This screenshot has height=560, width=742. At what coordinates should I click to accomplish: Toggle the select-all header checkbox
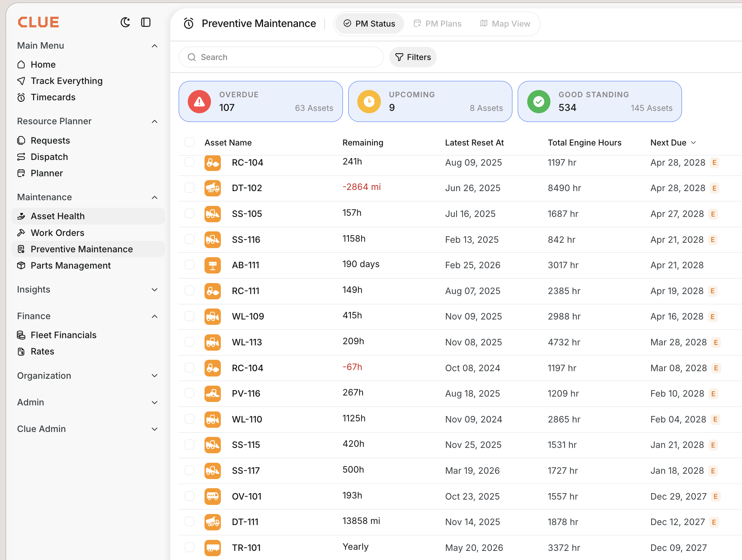189,142
